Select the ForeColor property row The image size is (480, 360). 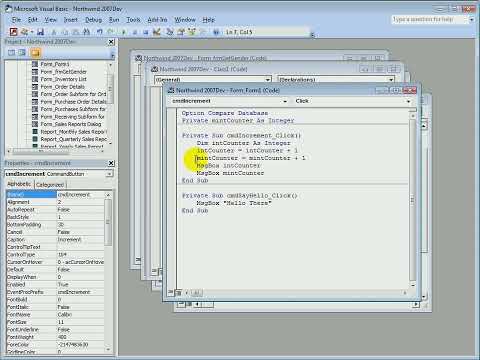55,344
